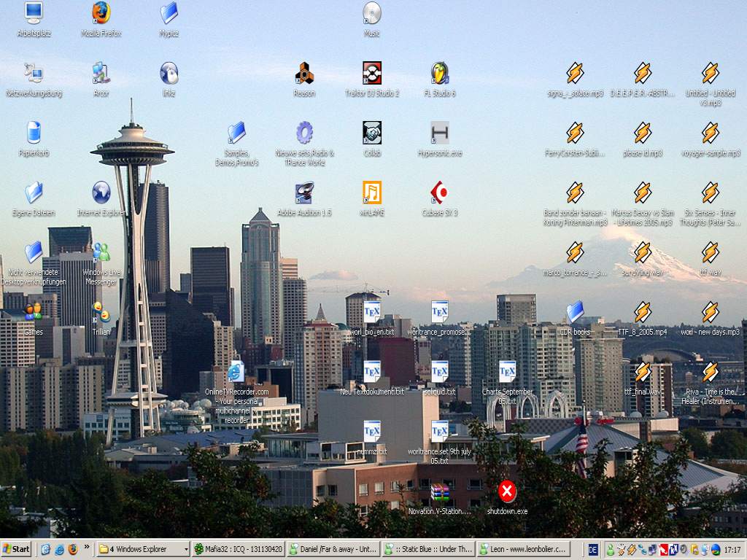Click the Start button
The height and width of the screenshot is (560, 747).
click(17, 549)
